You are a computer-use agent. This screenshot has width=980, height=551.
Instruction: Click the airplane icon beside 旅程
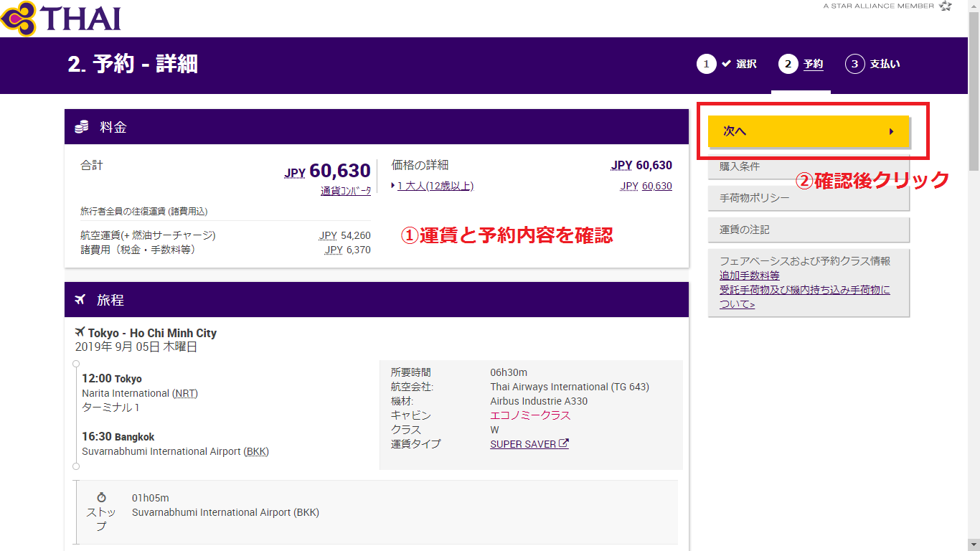(x=80, y=300)
